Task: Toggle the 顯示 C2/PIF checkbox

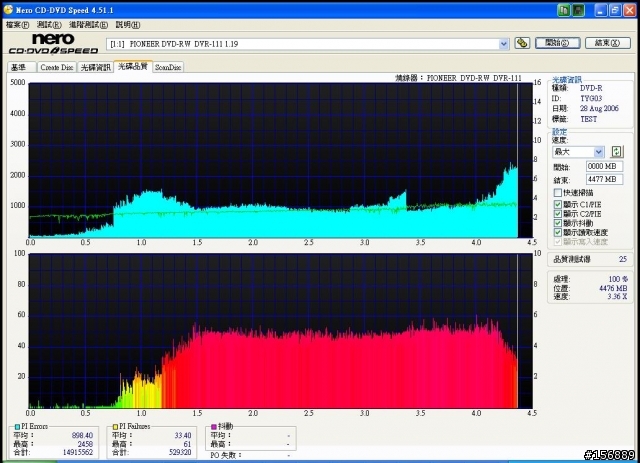Action: (x=558, y=213)
